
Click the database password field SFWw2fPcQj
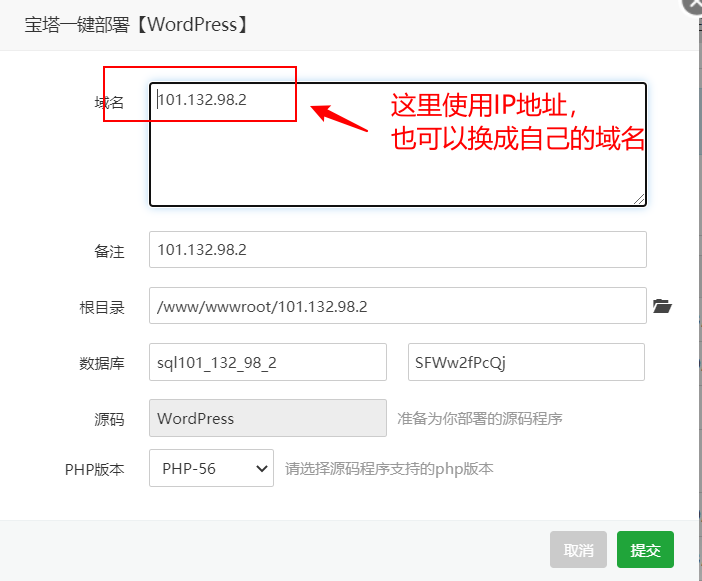(526, 362)
